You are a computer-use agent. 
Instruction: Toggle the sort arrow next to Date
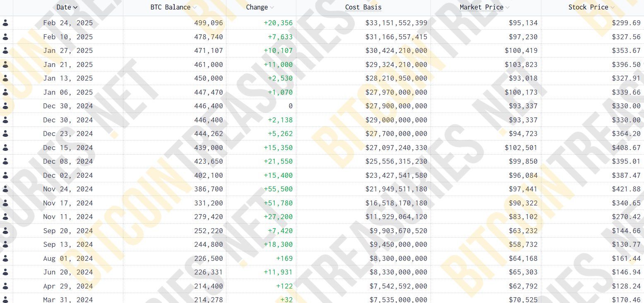click(x=75, y=7)
